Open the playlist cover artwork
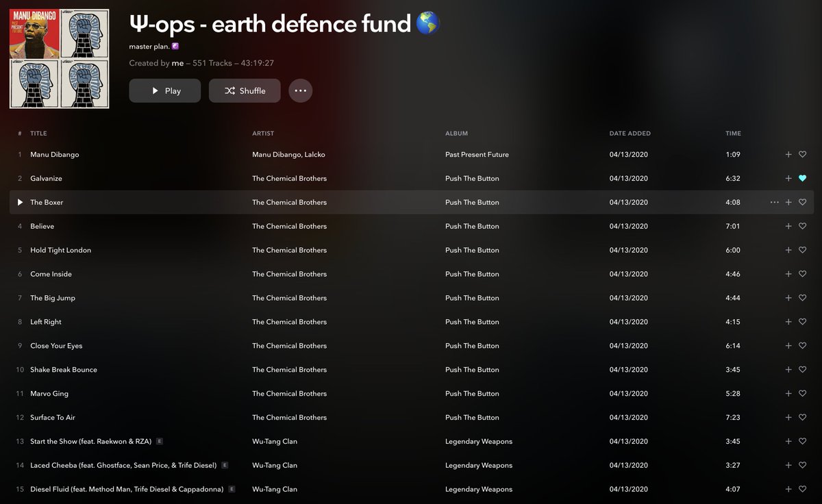The height and width of the screenshot is (504, 822). 59,58
